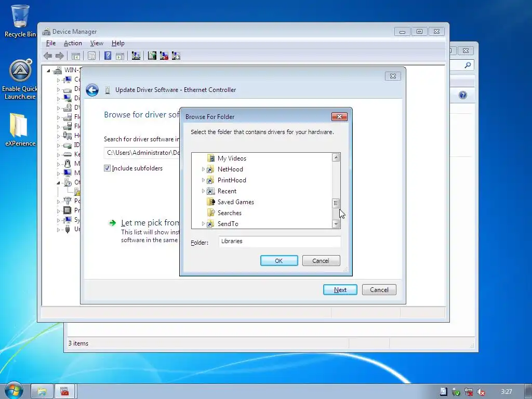Click the Windows Start orb
Image resolution: width=532 pixels, height=399 pixels.
[x=14, y=391]
